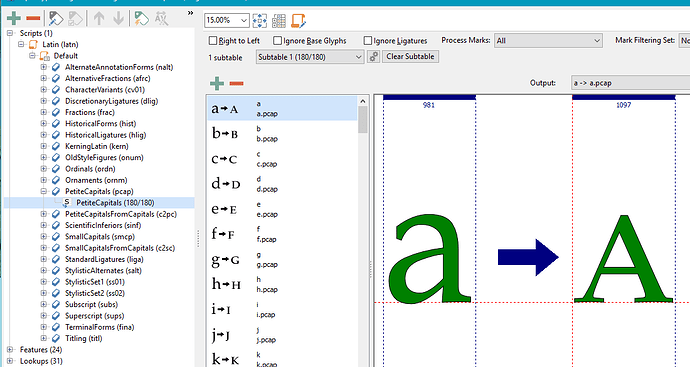Click the S lookup icon beside PetiteCapitals (180/180)
Viewport: 690px width, 367px height.
66,202
